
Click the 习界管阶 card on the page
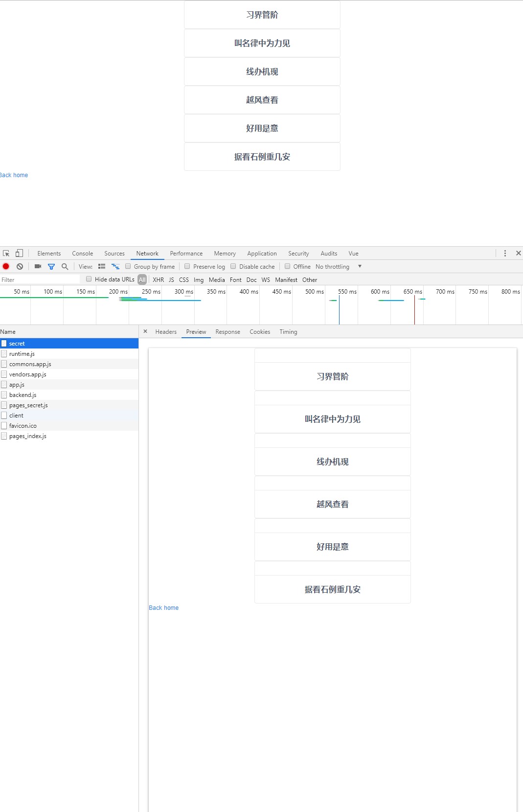pos(262,15)
